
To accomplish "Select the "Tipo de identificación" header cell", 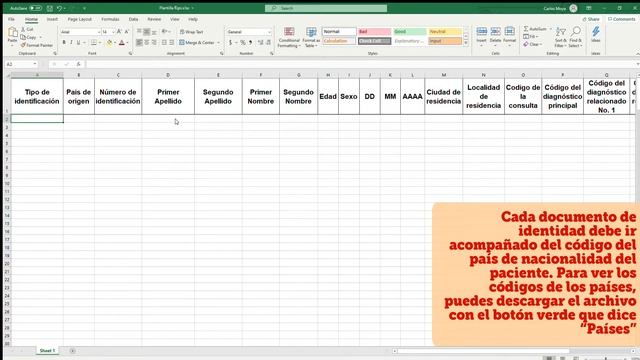I will [37, 96].
